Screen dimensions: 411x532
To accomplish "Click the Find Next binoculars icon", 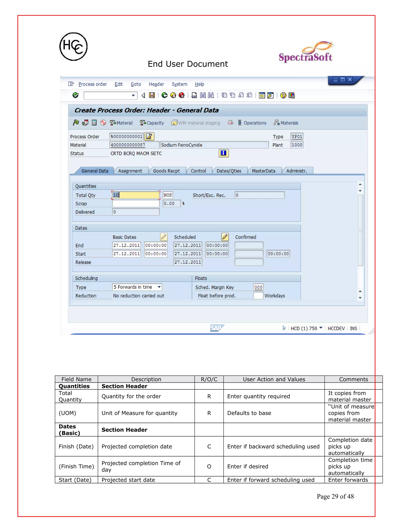I will (x=211, y=95).
